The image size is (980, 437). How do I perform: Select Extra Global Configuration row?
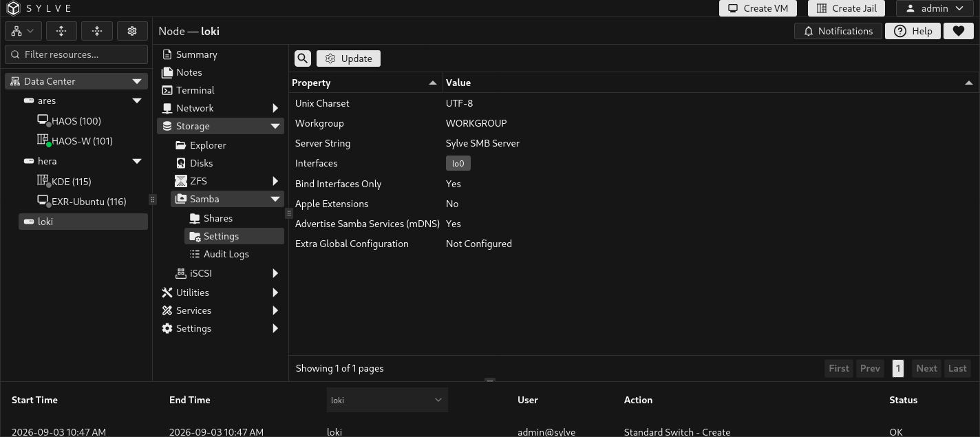pyautogui.click(x=634, y=244)
